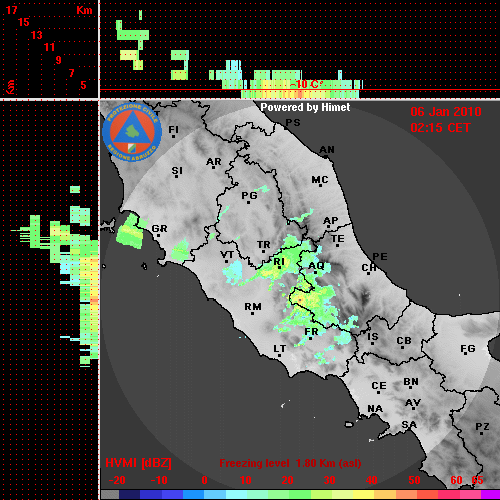Pick the IS city label
This screenshot has width=500, height=500.
(373, 337)
